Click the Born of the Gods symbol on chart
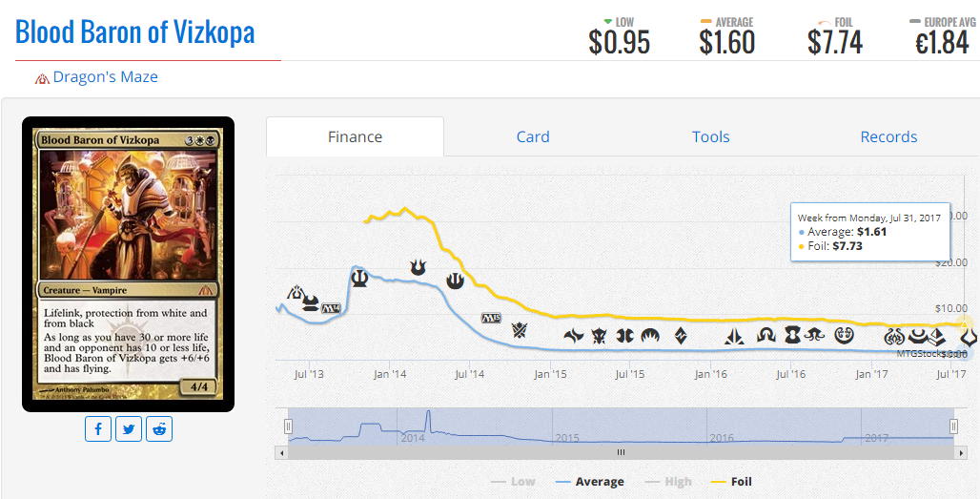 419,268
